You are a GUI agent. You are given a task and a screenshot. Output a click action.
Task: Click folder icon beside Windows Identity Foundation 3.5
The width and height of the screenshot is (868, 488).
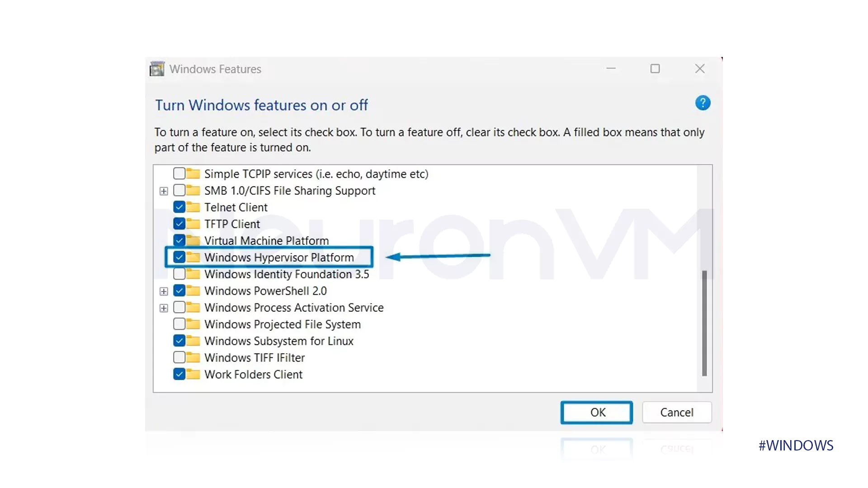tap(193, 274)
